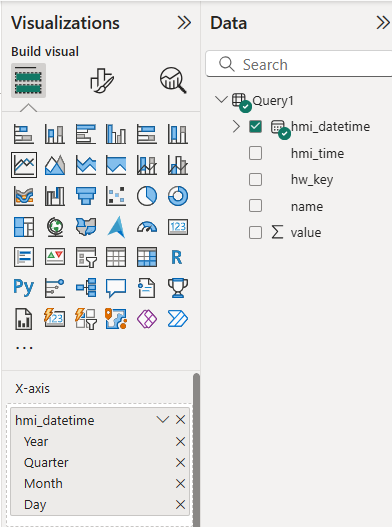Image resolution: width=392 pixels, height=527 pixels.
Task: Select the clustered column chart visual
Action: pos(116,134)
